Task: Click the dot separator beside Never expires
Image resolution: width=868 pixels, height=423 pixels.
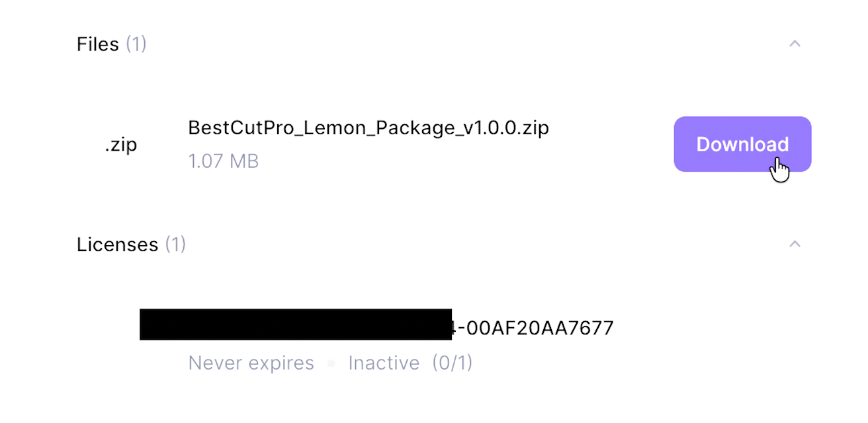Action: [331, 362]
